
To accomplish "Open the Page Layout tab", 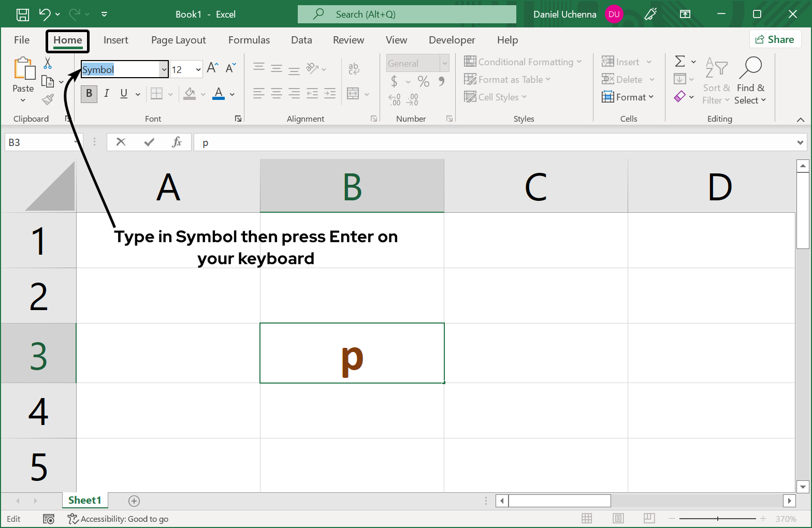I will 178,40.
